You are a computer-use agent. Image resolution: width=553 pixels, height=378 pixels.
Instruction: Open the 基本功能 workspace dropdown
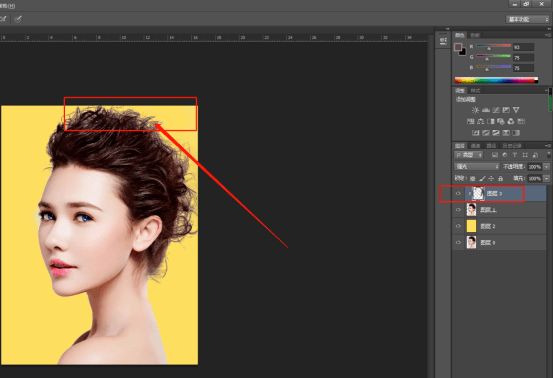point(528,19)
